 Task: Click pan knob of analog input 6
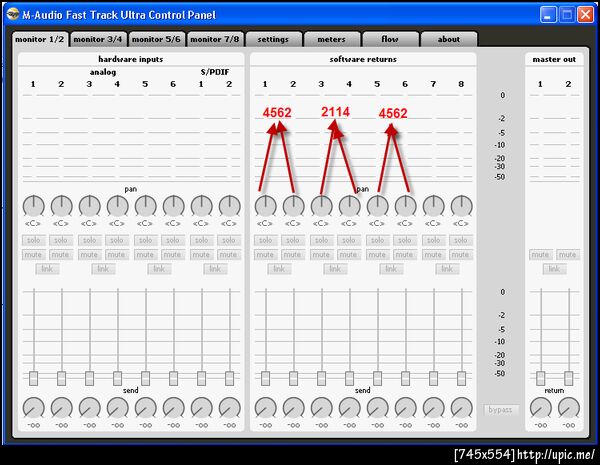tap(173, 206)
